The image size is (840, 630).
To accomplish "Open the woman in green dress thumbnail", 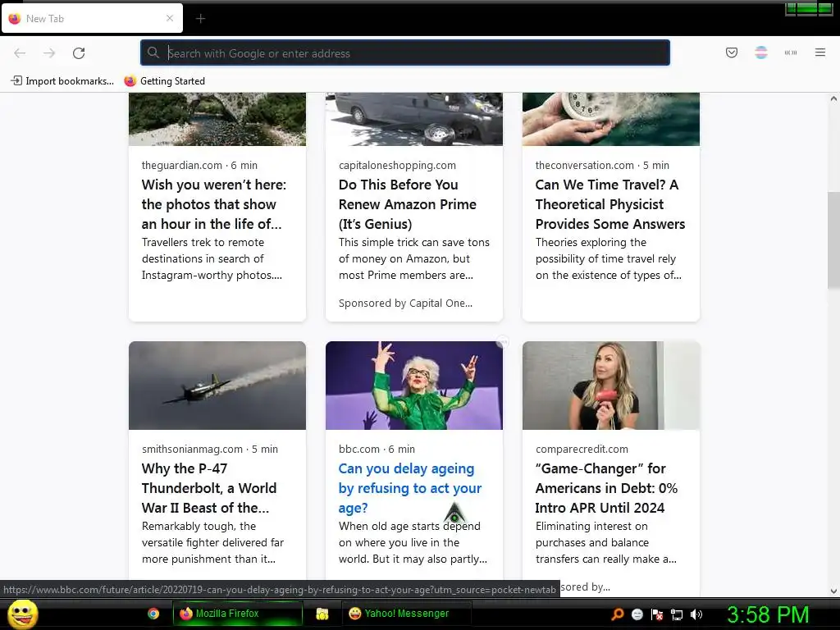I will 414,386.
